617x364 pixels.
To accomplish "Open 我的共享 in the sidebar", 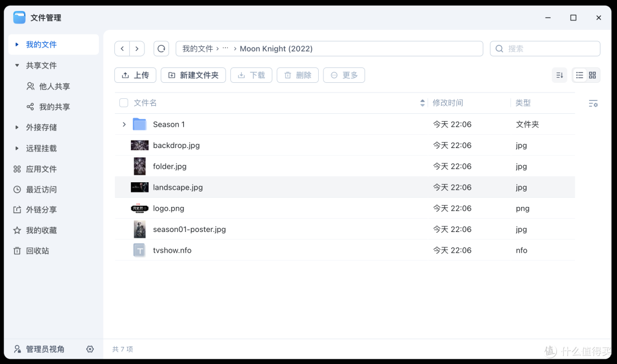I will 49,107.
